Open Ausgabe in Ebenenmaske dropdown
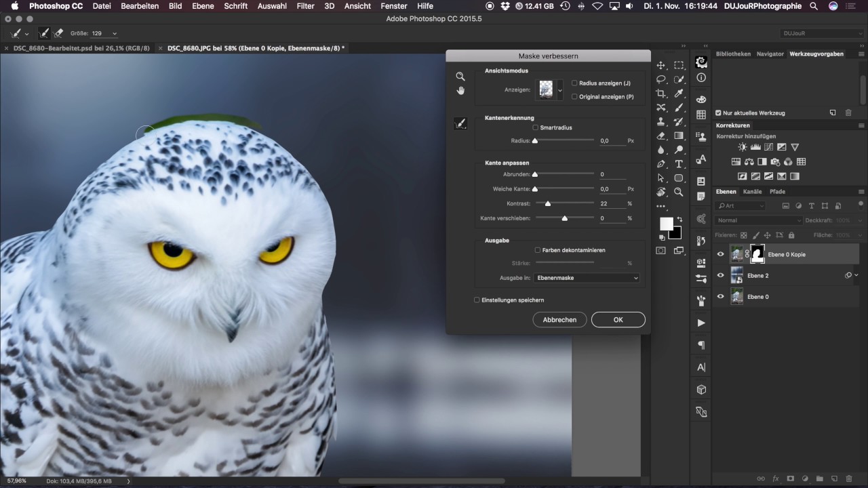 (587, 278)
